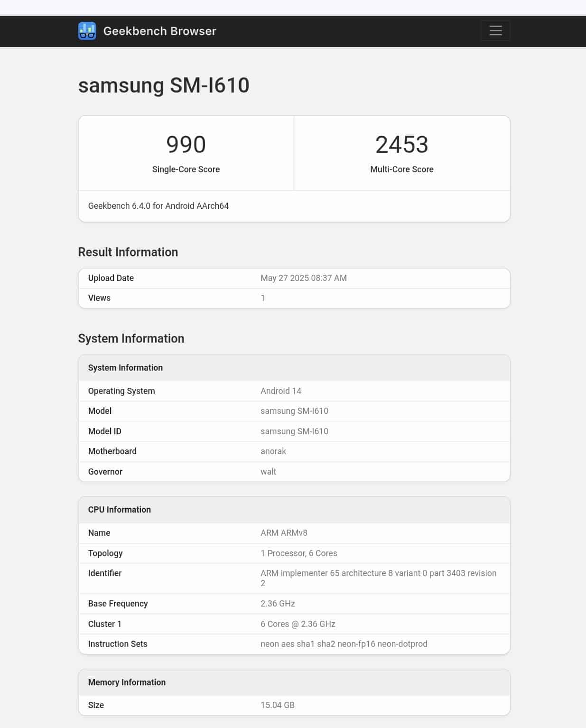Click the Topology row value
The image size is (586, 728).
[299, 553]
